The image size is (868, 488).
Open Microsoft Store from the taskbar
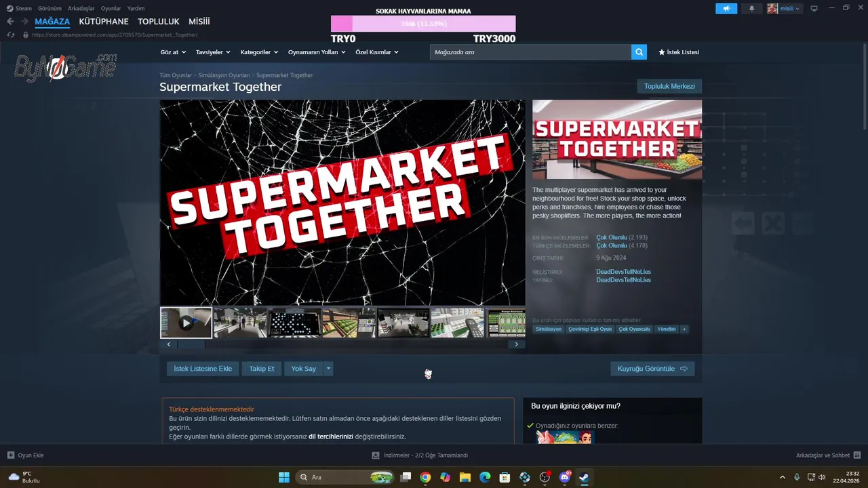click(505, 477)
